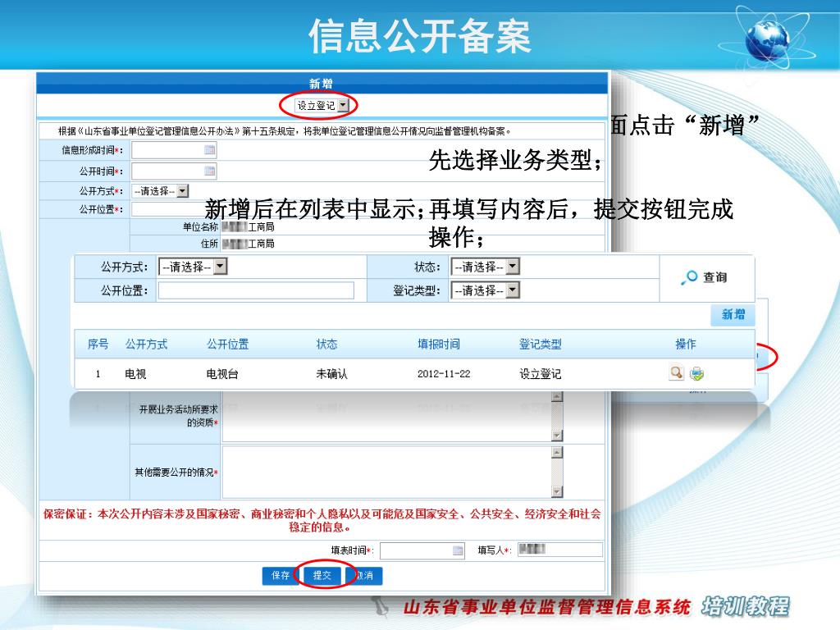
Task: Click the 未确认 status cell
Action: tap(331, 374)
